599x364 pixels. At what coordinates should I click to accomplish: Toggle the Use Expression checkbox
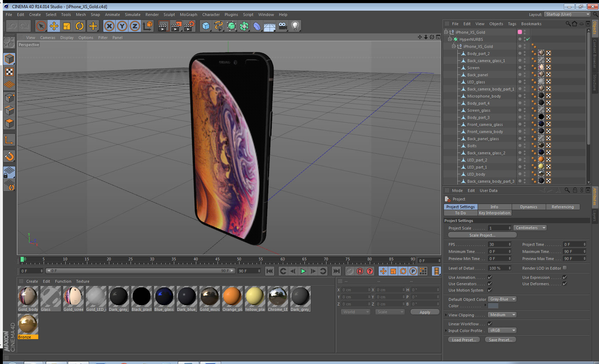(565, 277)
